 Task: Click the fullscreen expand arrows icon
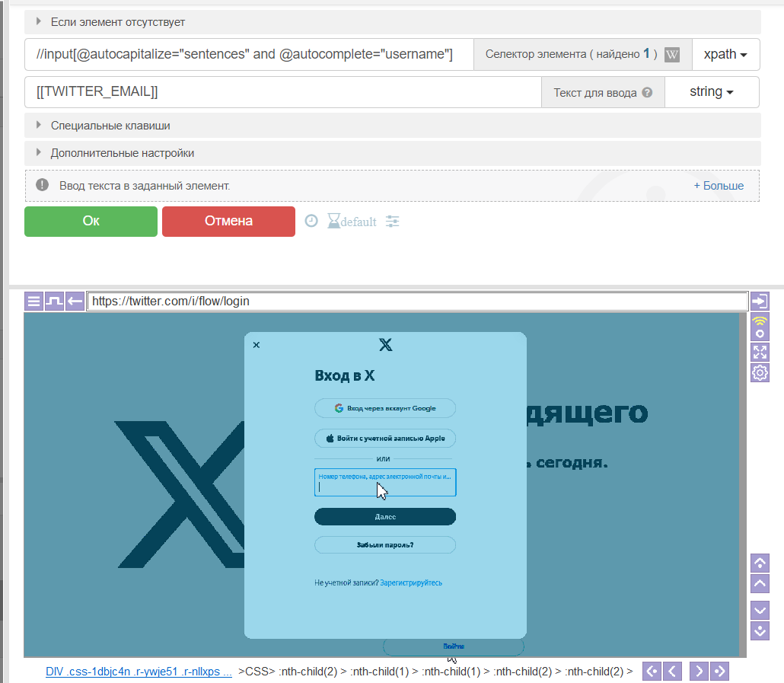[760, 352]
